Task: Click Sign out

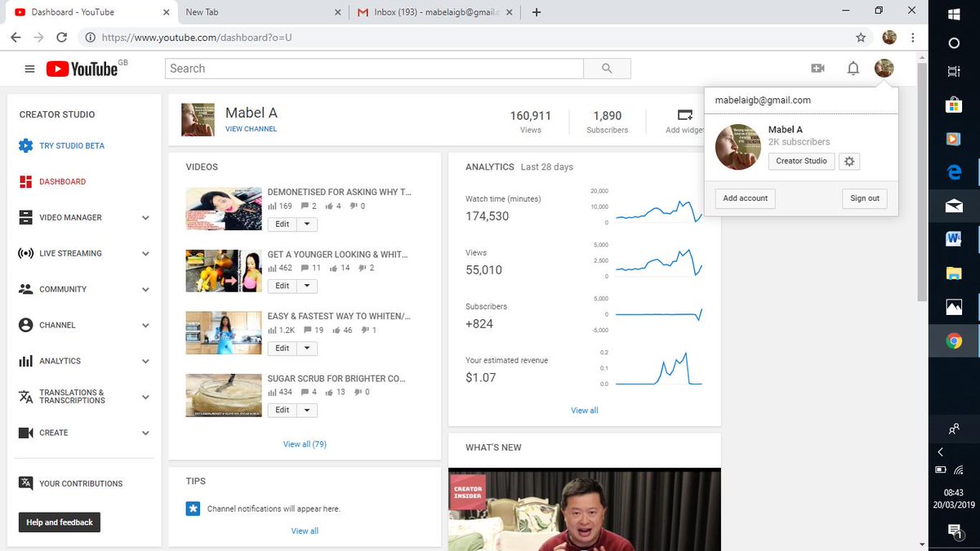Action: pos(864,198)
